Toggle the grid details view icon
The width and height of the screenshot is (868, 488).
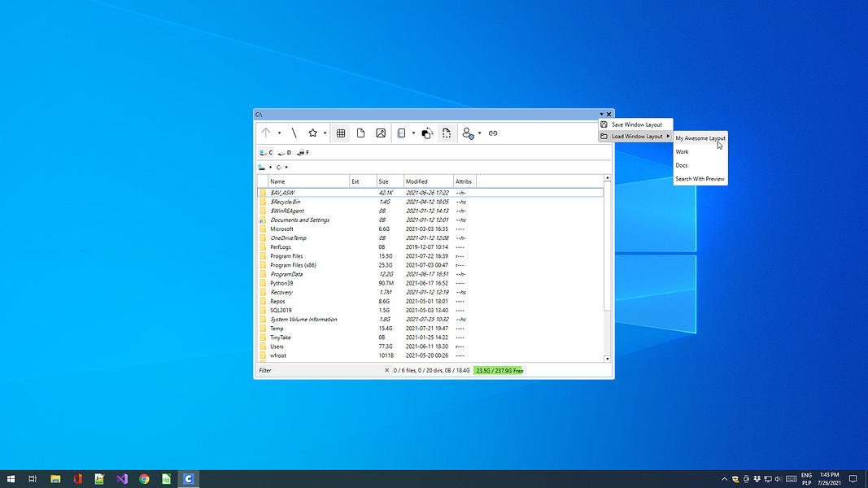(341, 133)
